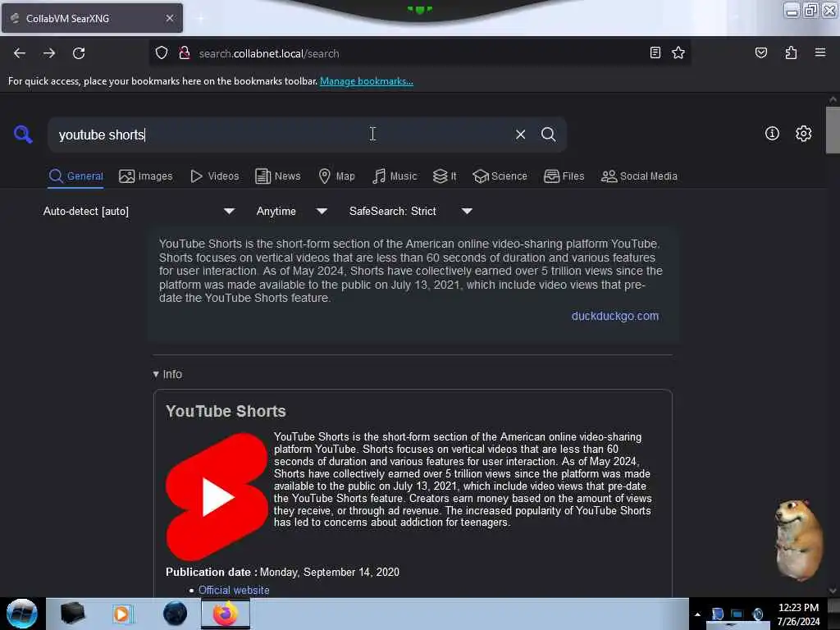Clear the search query with X
This screenshot has height=630, width=840.
(520, 135)
